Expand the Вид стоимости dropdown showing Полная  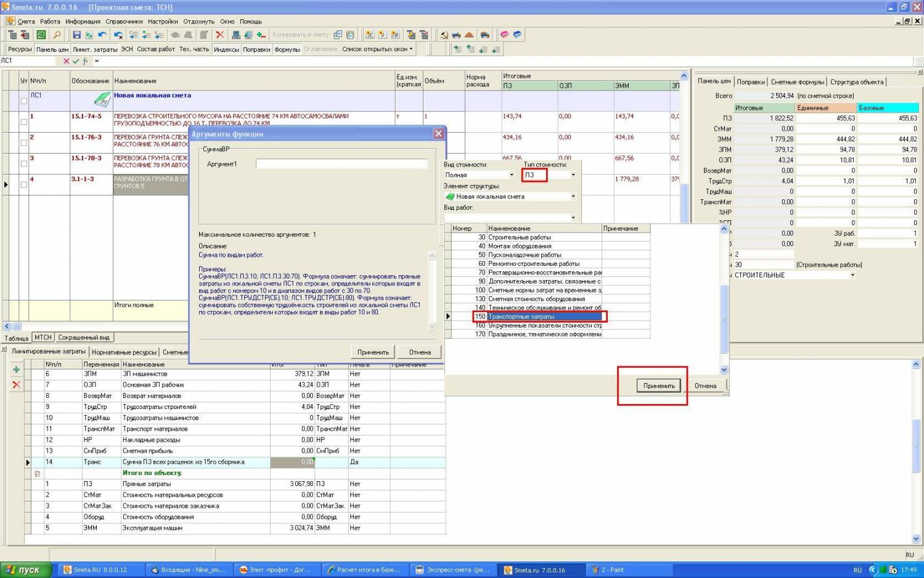[511, 175]
